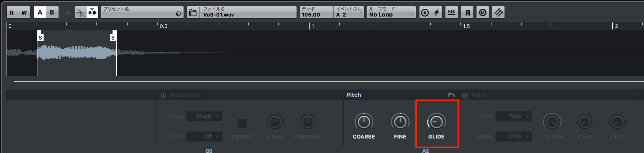The width and height of the screenshot is (644, 153).
Task: Toggle the reverse sample icon
Action: (x=467, y=13)
